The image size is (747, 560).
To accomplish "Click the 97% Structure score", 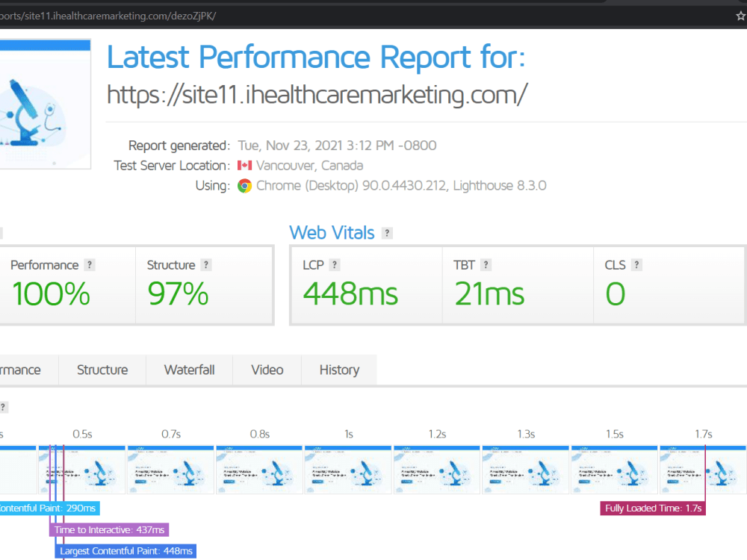I will (x=179, y=293).
